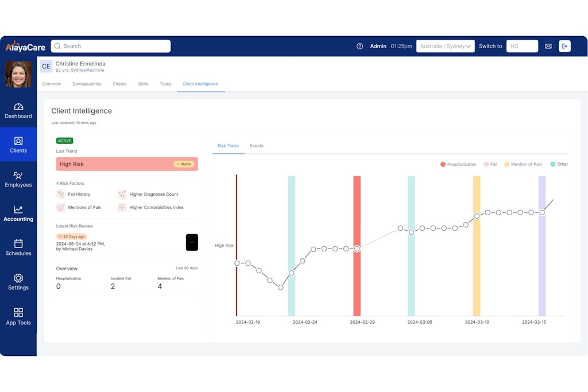Open App Tools grid icon

(18, 313)
